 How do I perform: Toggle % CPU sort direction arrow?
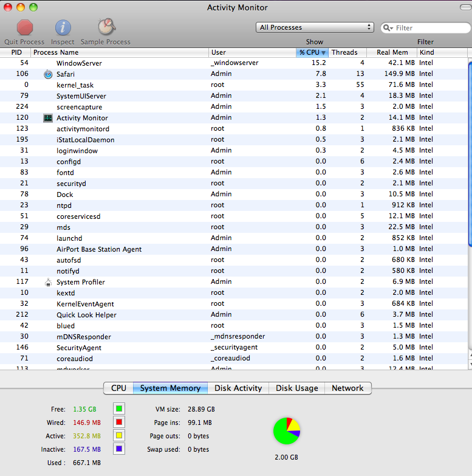[323, 53]
